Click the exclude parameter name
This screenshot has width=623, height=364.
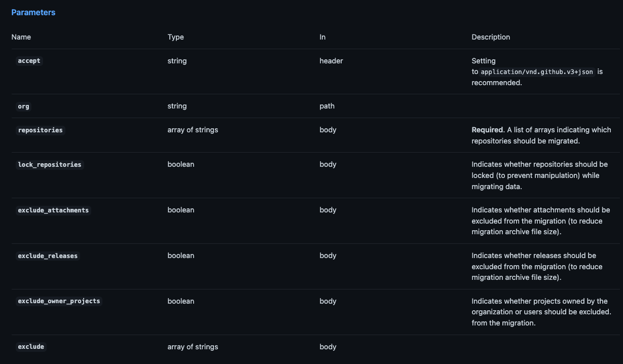[31, 347]
